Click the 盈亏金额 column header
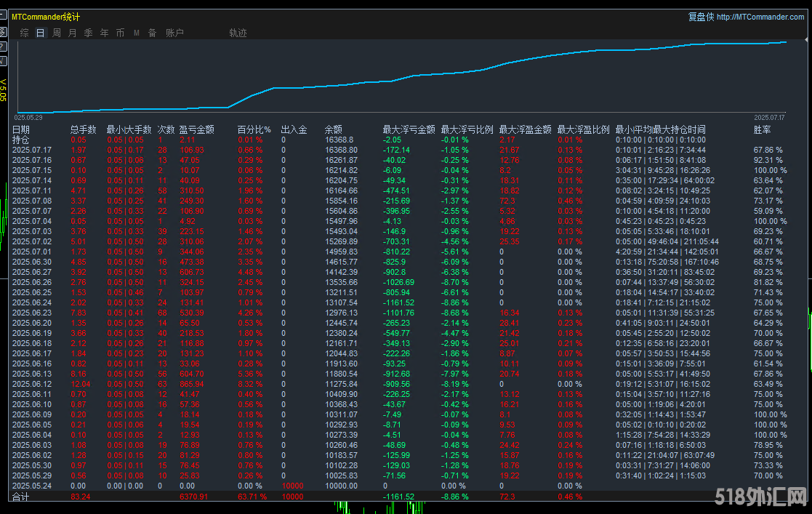The width and height of the screenshot is (812, 514). coord(196,129)
